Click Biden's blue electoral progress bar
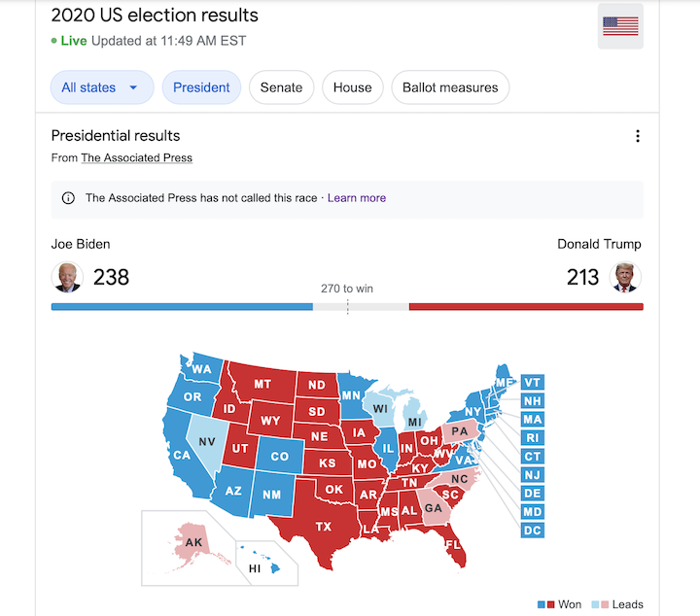 [x=182, y=307]
